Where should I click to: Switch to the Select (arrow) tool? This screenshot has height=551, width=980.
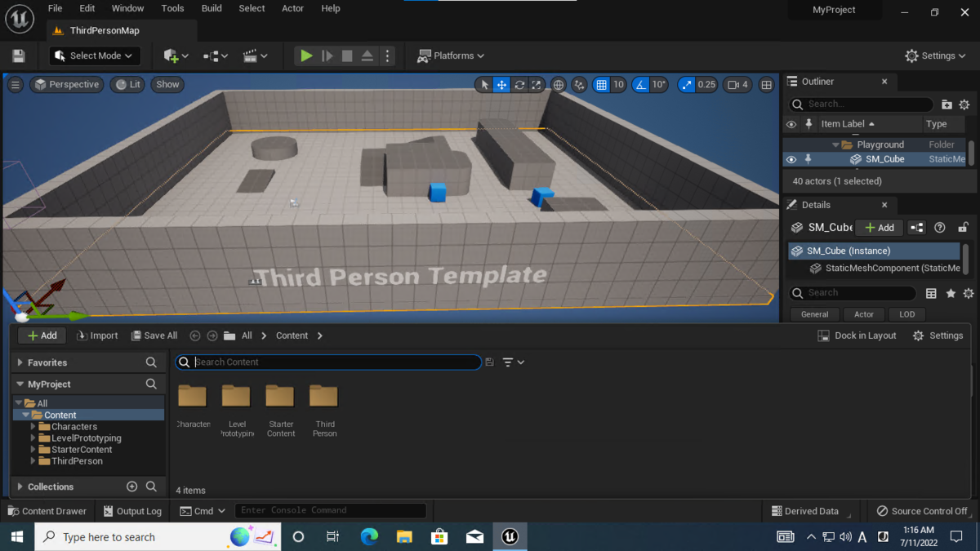pos(483,84)
